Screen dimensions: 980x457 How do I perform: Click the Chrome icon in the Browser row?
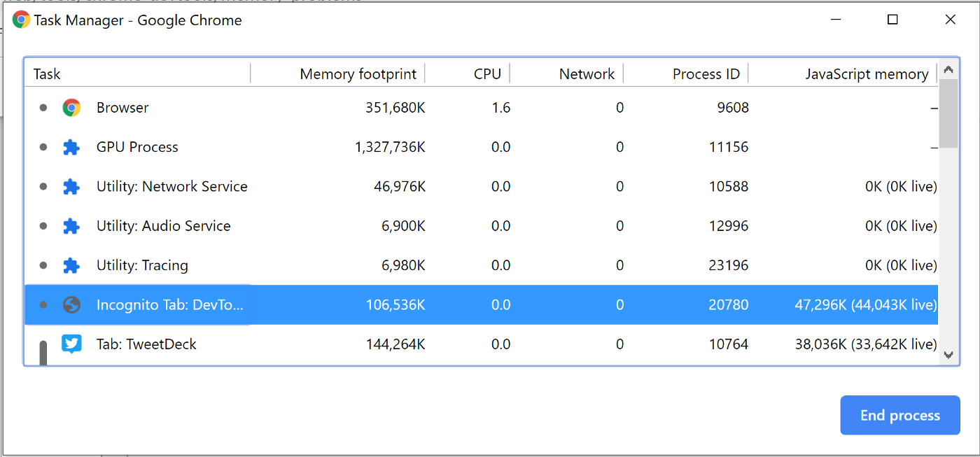71,108
